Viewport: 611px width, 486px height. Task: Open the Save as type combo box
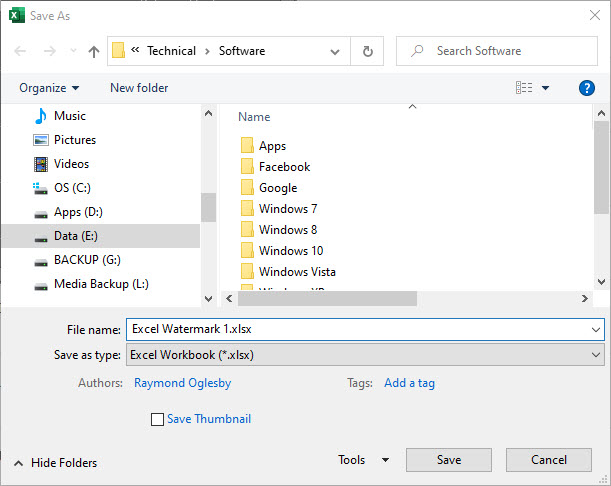[365, 355]
